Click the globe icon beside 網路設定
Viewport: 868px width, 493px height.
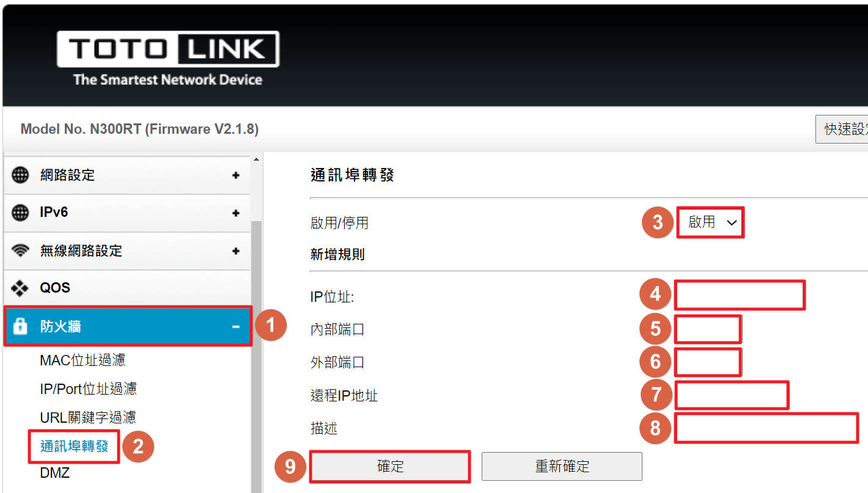coord(20,175)
